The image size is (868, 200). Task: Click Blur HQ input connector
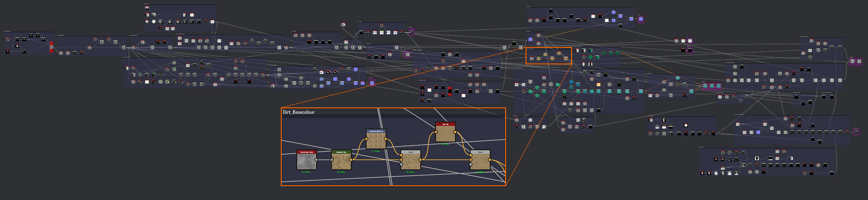436,132
